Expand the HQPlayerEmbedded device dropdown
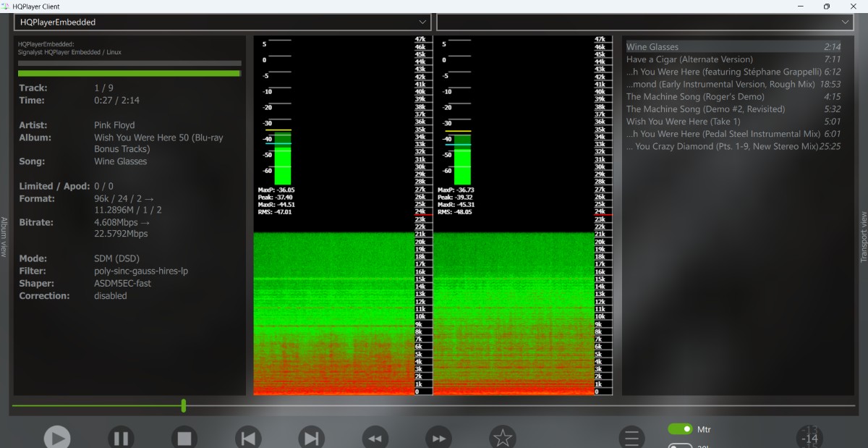The width and height of the screenshot is (868, 448). [x=222, y=22]
